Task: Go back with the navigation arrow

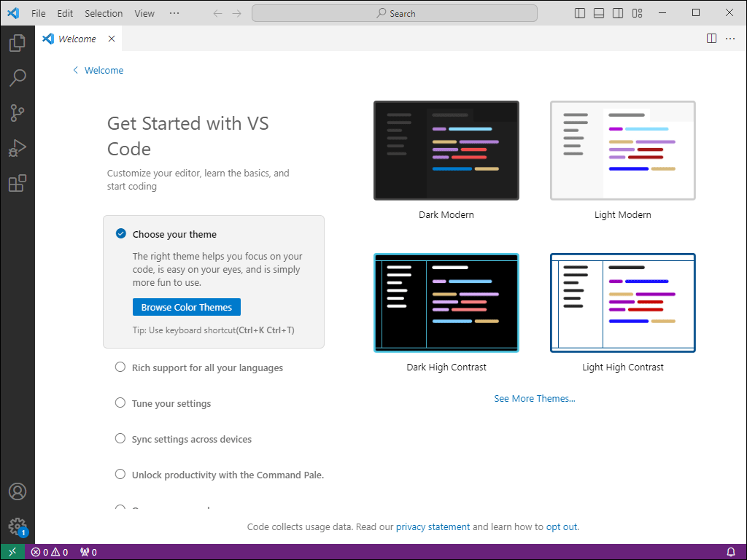Action: (x=217, y=13)
